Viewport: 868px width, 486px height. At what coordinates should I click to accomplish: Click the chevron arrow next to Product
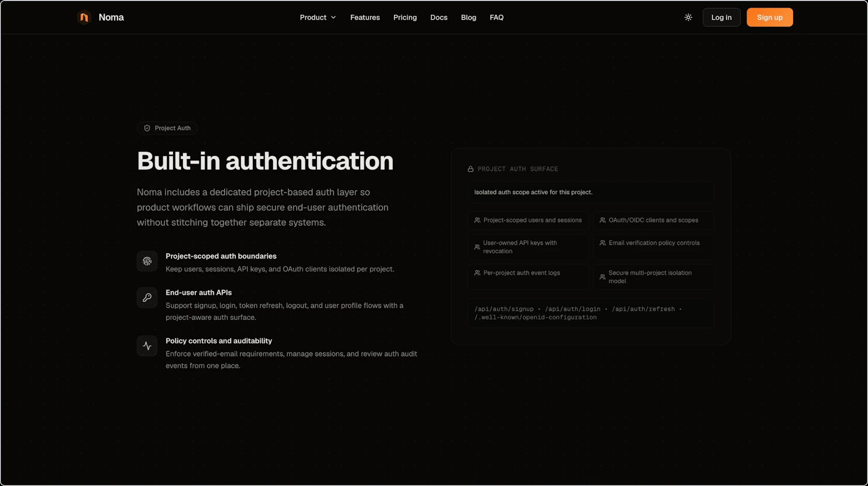coord(334,17)
